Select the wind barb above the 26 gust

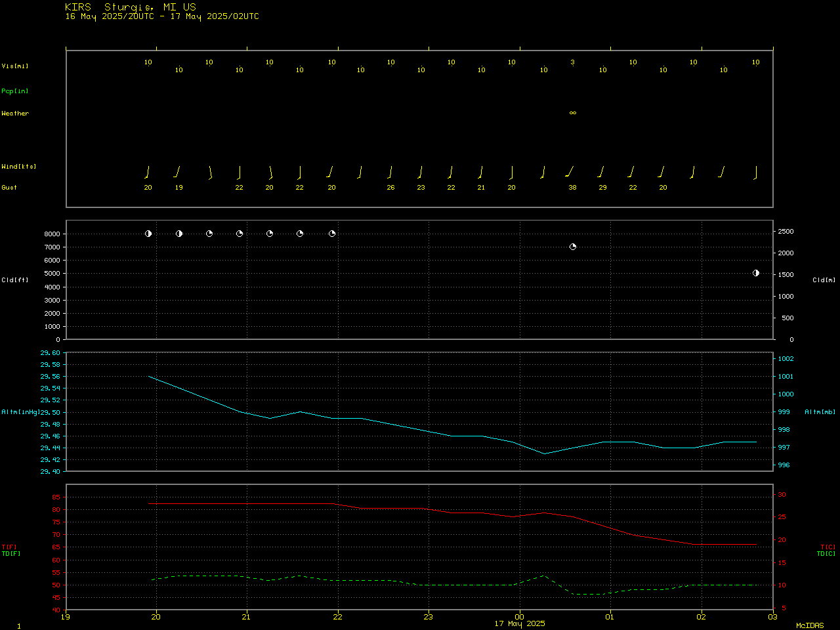click(x=390, y=172)
